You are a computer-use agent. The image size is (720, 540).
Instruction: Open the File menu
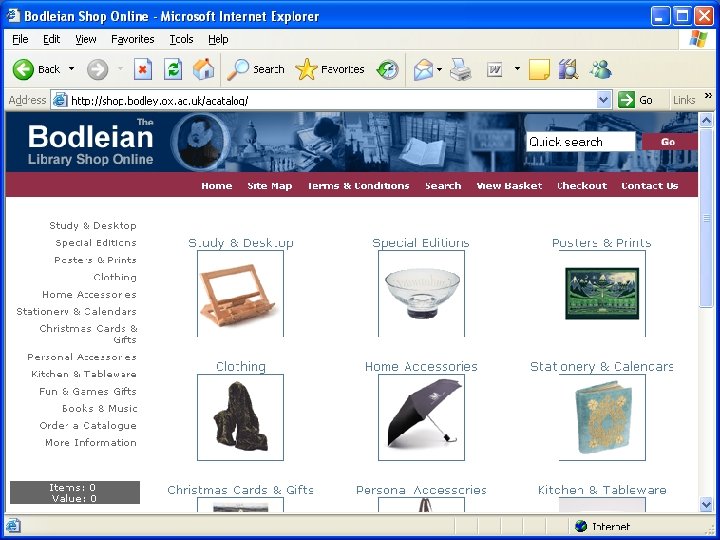(20, 39)
